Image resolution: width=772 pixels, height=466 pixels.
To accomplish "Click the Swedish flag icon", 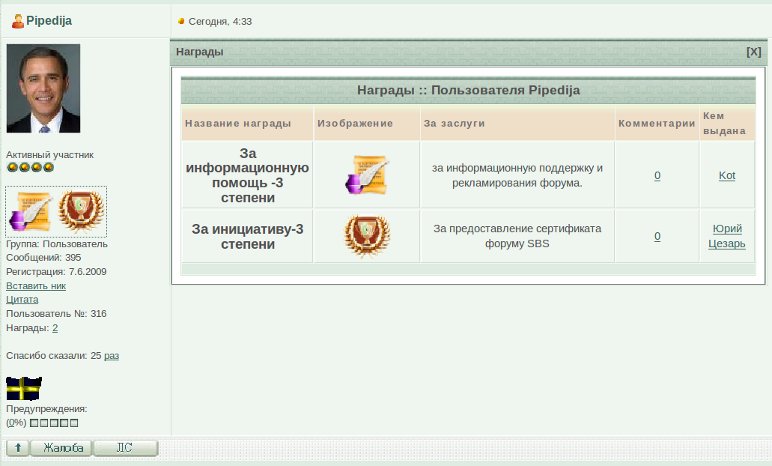I will pos(24,389).
